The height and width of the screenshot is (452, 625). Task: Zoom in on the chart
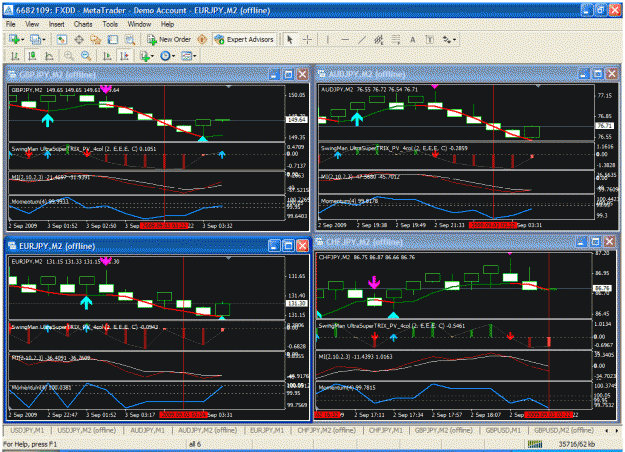[x=69, y=56]
